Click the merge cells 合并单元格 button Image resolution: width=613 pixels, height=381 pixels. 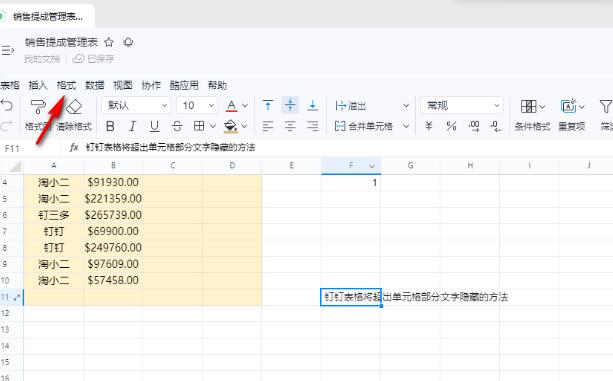pyautogui.click(x=364, y=126)
